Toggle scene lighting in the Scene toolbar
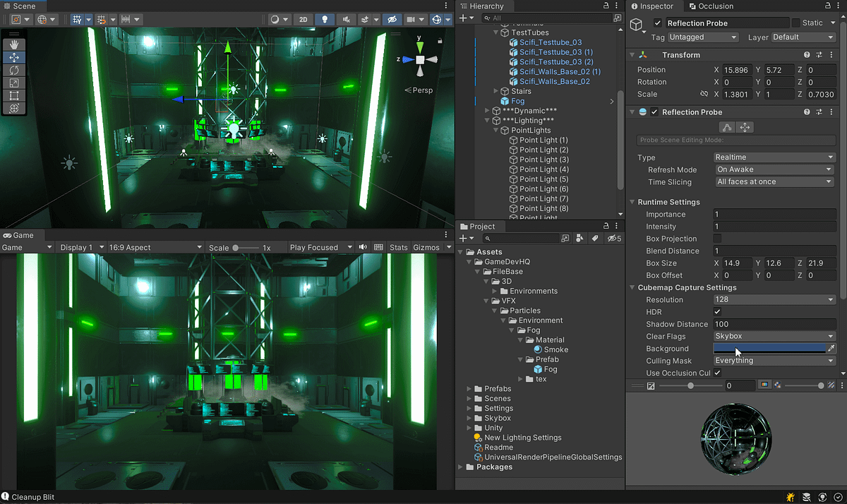The width and height of the screenshot is (847, 504). click(325, 19)
